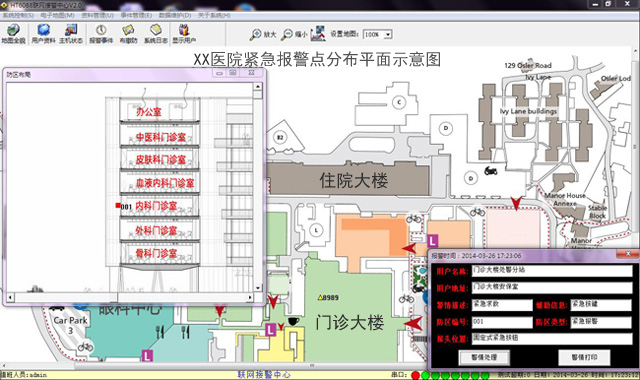
Task: Select the set-map chart icon beside 设置地图
Action: (x=318, y=33)
